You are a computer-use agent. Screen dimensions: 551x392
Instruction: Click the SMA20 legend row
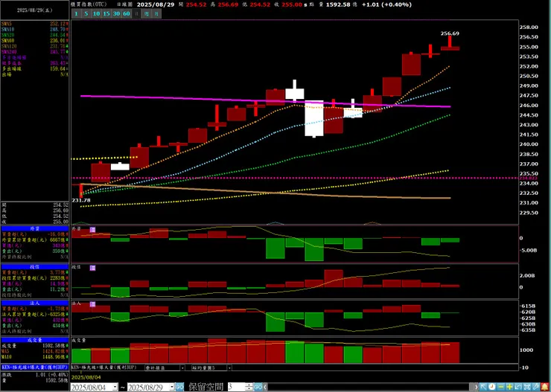pyautogui.click(x=35, y=35)
